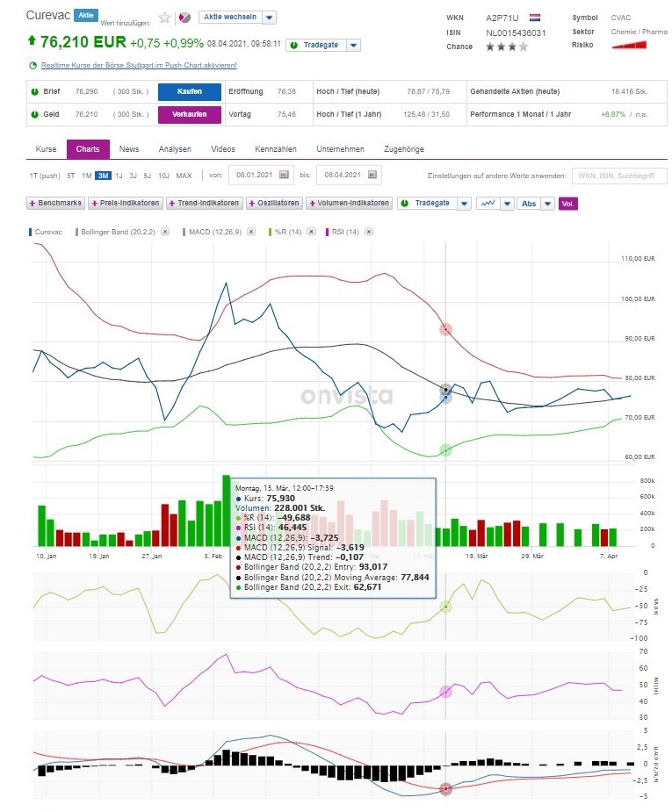
Task: Click the line chart type icon
Action: (x=488, y=204)
